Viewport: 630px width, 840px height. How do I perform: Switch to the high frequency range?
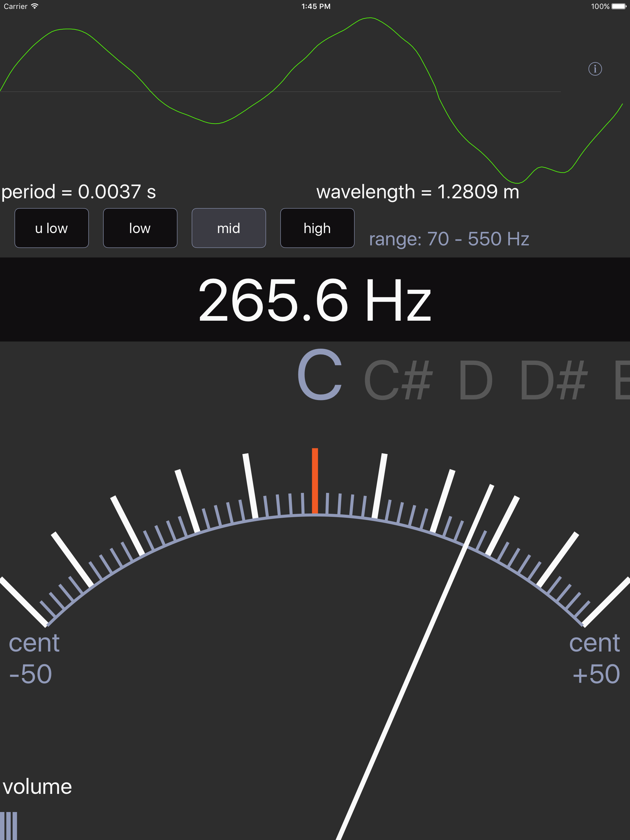point(317,228)
